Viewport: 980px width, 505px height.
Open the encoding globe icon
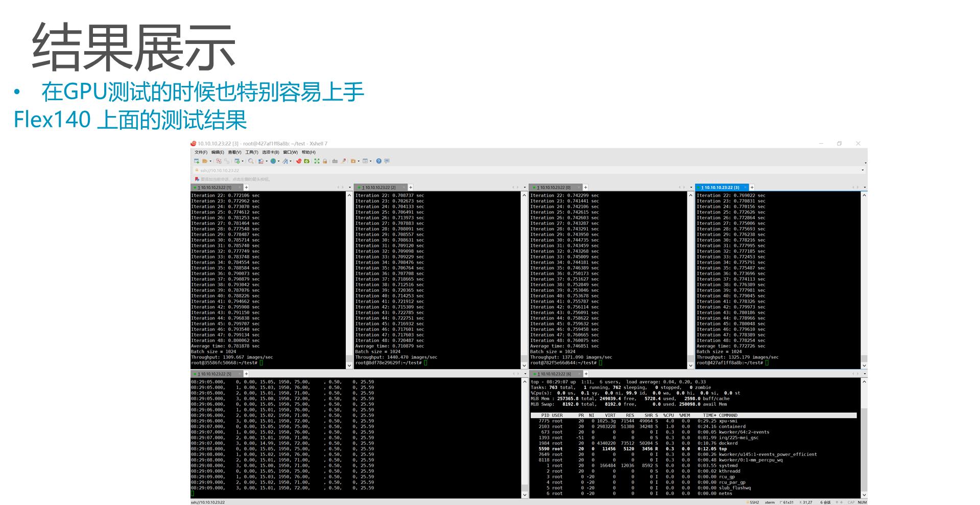point(273,161)
